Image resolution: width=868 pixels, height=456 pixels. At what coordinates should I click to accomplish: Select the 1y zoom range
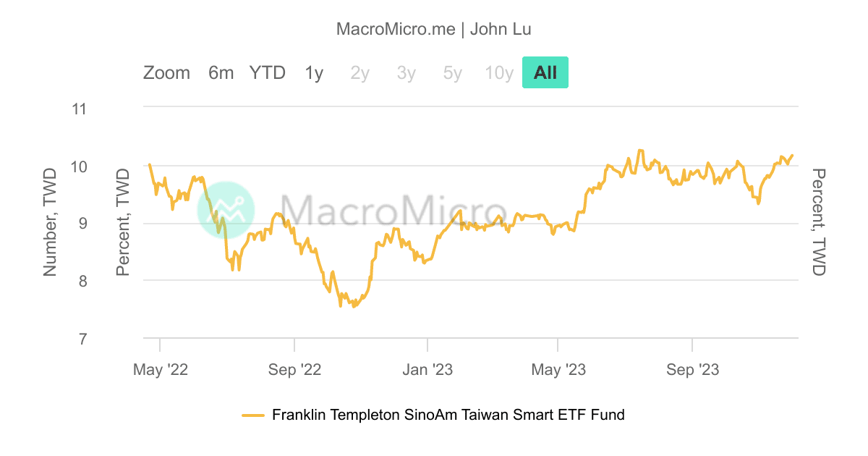pyautogui.click(x=313, y=72)
